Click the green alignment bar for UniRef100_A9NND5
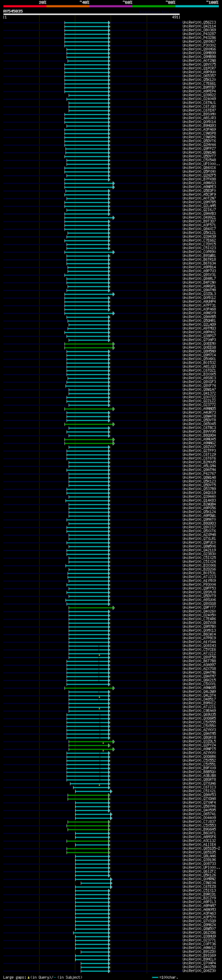The height and width of the screenshot is (980, 222). click(x=89, y=408)
